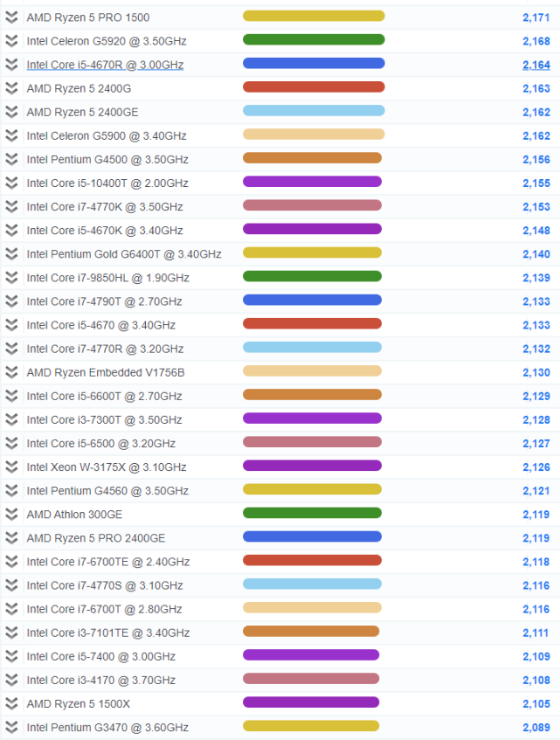Viewport: 560px width, 740px height.
Task: Click the green bar for Athlon 300GE
Action: coord(312,513)
